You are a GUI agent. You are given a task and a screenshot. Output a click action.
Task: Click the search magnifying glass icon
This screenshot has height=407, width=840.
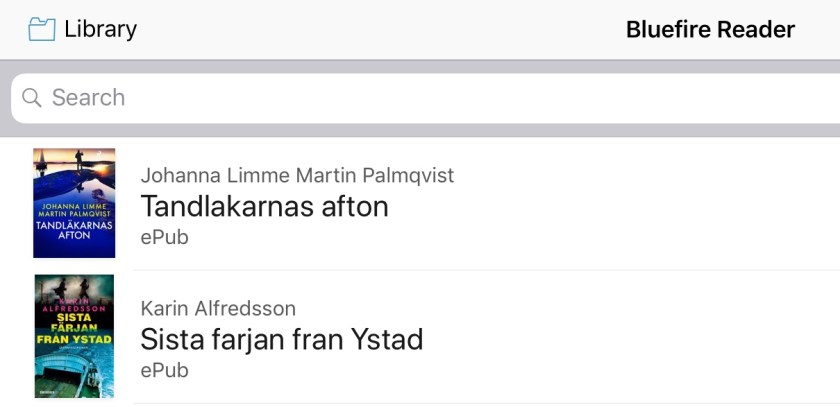pos(32,97)
